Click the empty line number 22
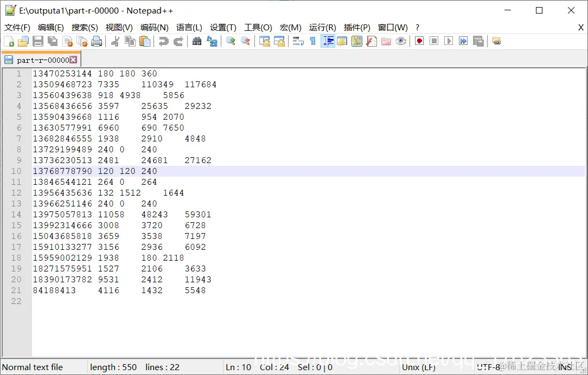The width and height of the screenshot is (588, 375). coord(16,301)
